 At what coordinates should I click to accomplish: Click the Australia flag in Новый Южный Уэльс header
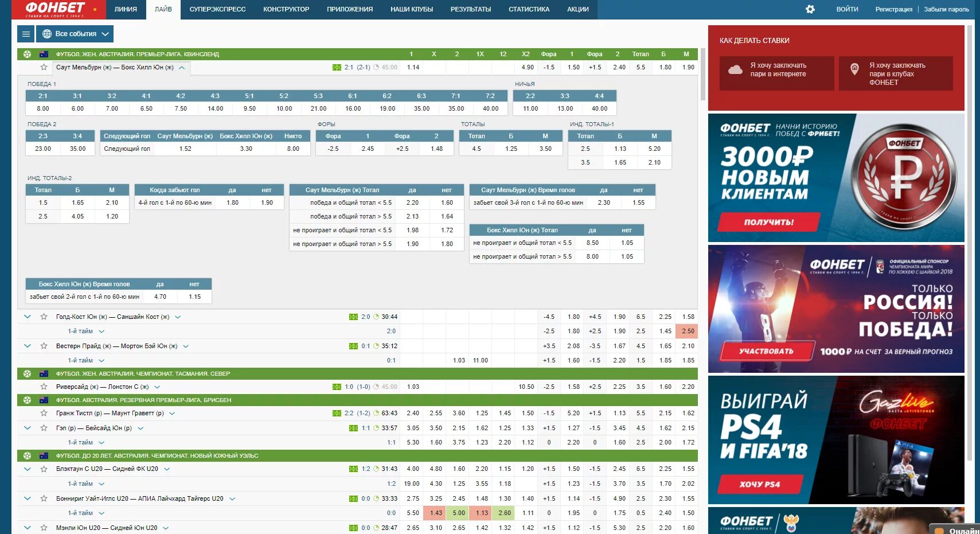point(44,455)
